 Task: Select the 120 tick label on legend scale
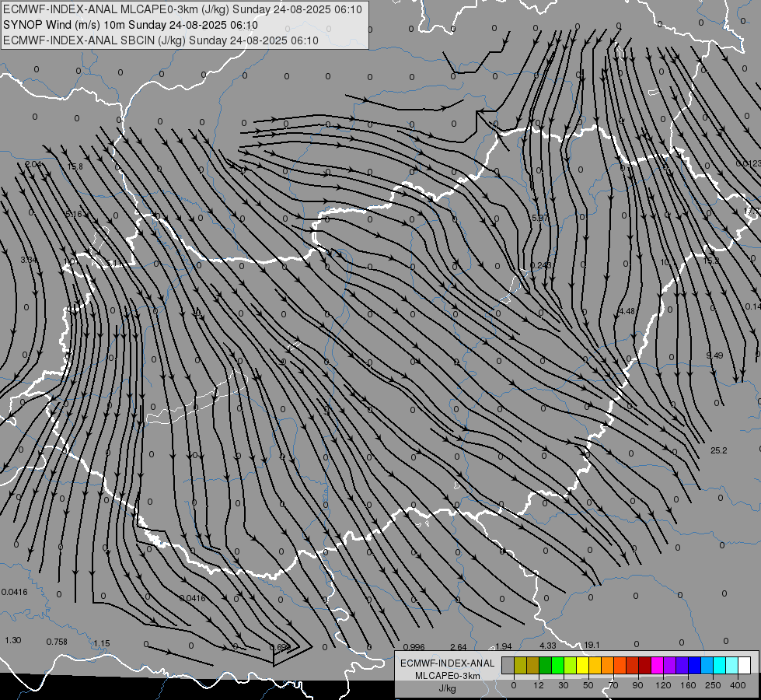pos(664,685)
